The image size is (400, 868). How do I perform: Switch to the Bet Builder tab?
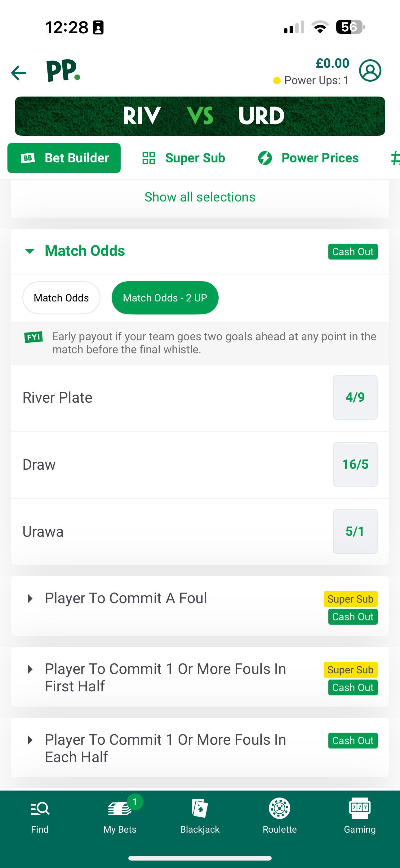(64, 158)
